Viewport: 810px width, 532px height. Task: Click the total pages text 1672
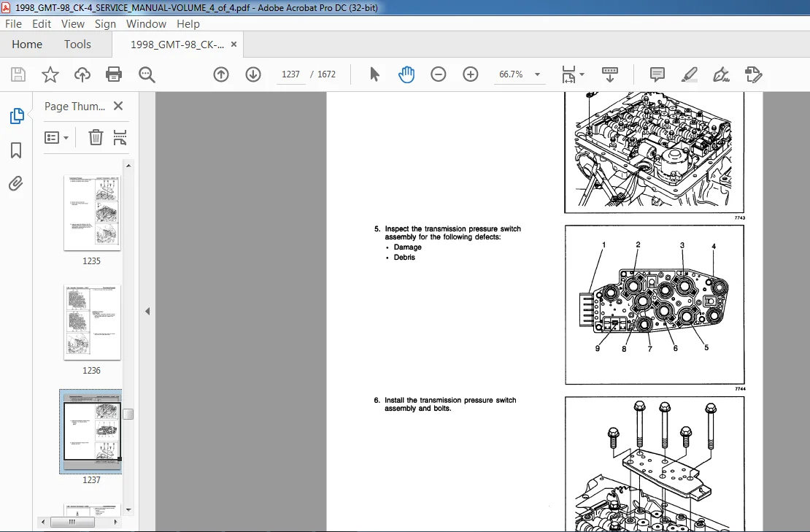point(326,74)
